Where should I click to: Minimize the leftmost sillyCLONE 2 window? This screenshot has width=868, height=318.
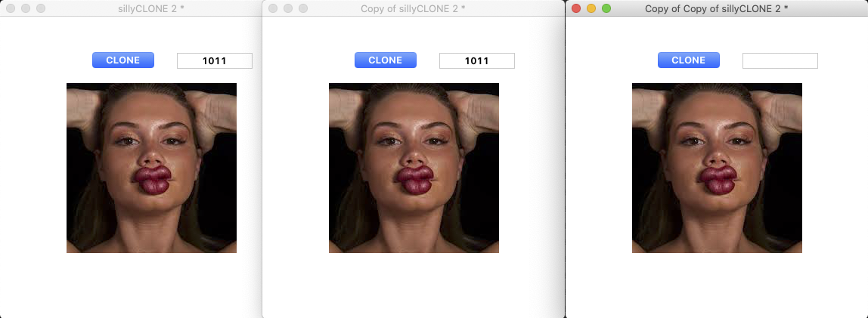26,8
